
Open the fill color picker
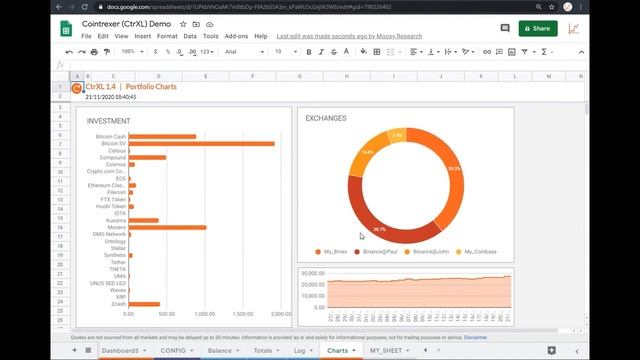pyautogui.click(x=363, y=52)
